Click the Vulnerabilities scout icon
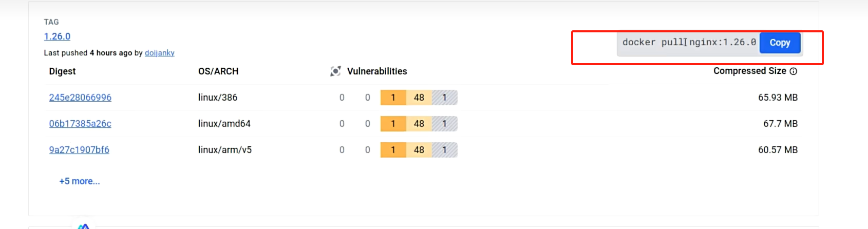Viewport: 868px width, 229px height. [x=335, y=71]
